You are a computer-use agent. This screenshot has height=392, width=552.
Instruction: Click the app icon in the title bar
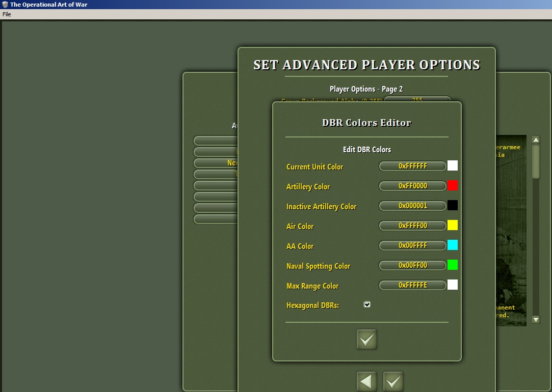(5, 5)
